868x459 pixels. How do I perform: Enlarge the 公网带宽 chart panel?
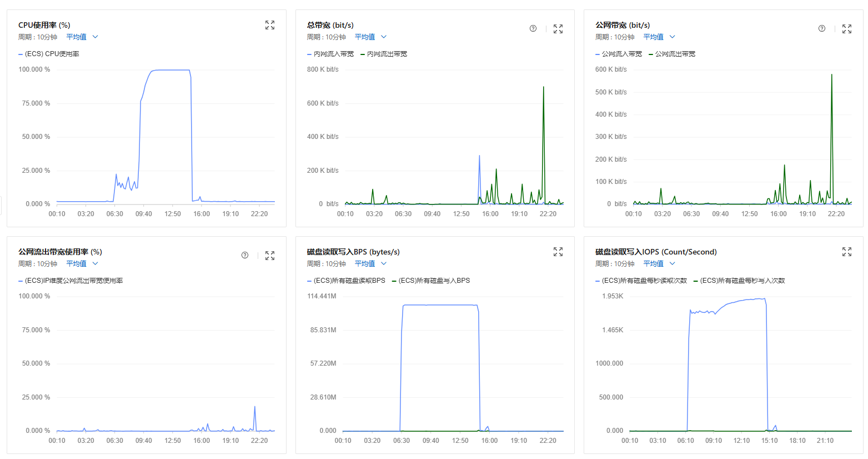pyautogui.click(x=846, y=29)
